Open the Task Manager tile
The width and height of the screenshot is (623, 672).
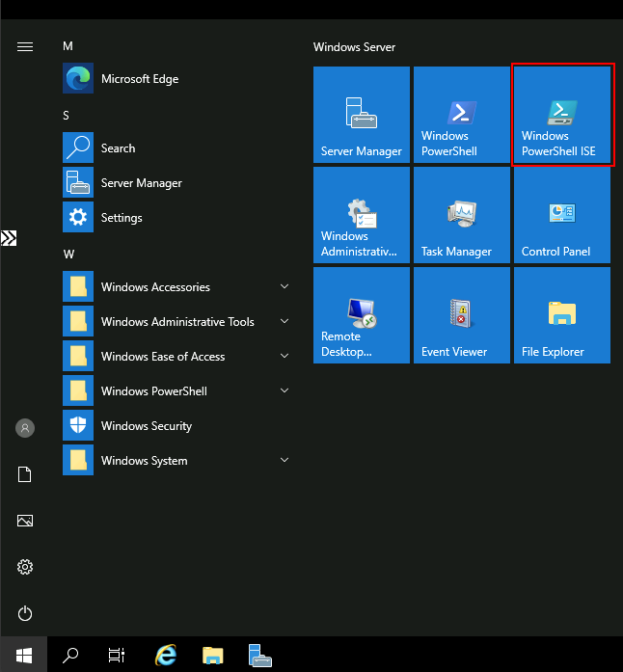pos(461,215)
